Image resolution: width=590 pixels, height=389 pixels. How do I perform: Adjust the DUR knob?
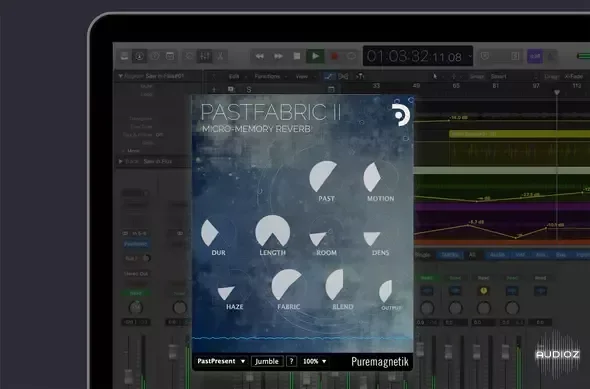(218, 231)
